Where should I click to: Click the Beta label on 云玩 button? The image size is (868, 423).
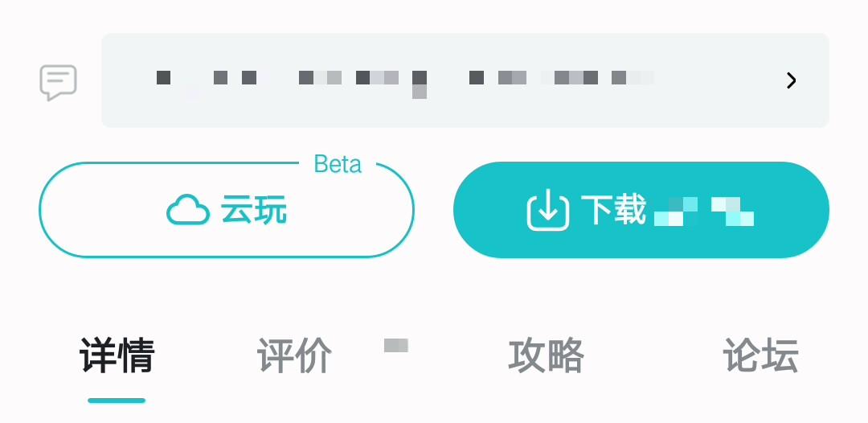coord(338,164)
